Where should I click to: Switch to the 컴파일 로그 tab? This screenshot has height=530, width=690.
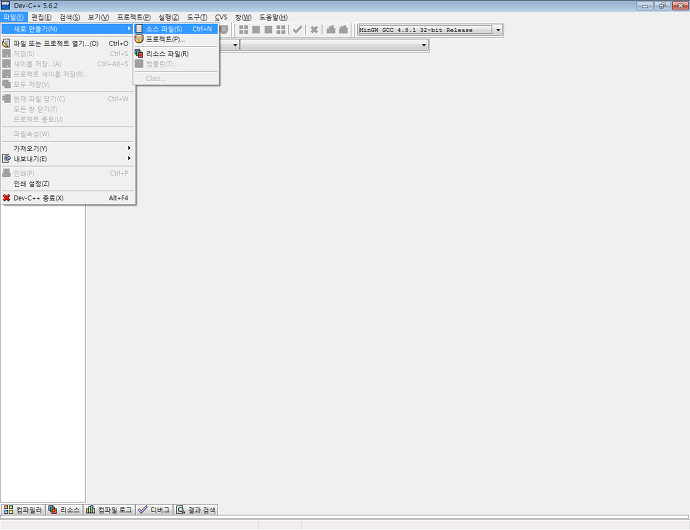pos(109,510)
